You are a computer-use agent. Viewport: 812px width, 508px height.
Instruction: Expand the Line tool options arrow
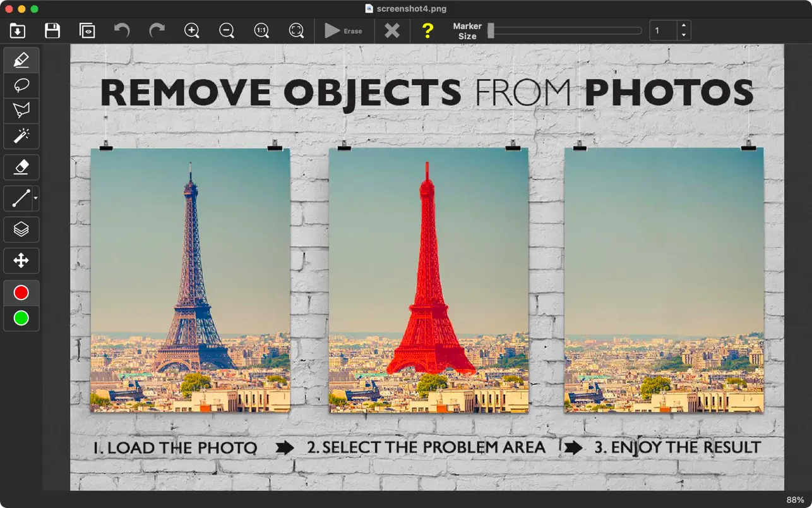35,198
